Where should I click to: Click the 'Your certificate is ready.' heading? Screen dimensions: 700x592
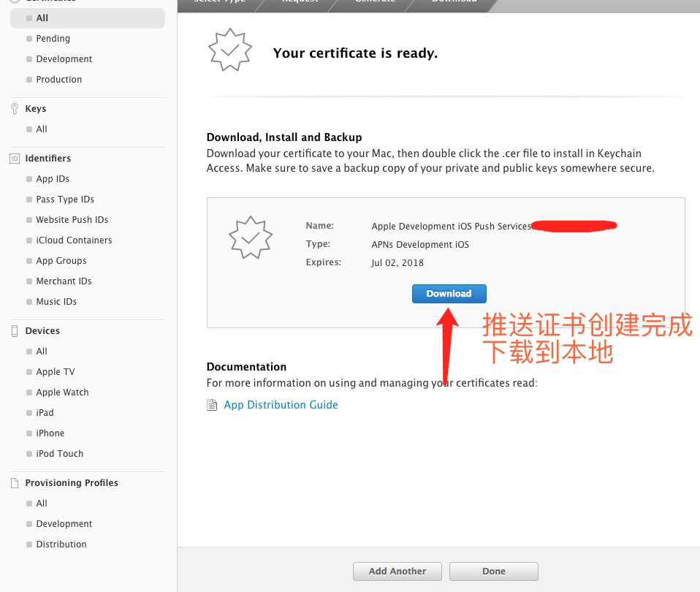[355, 53]
